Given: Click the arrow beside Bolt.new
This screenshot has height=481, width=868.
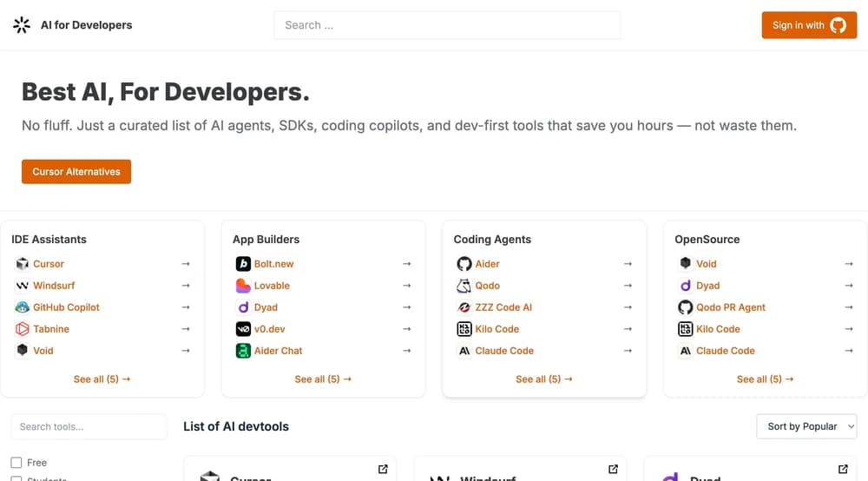Looking at the screenshot, I should pyautogui.click(x=407, y=264).
